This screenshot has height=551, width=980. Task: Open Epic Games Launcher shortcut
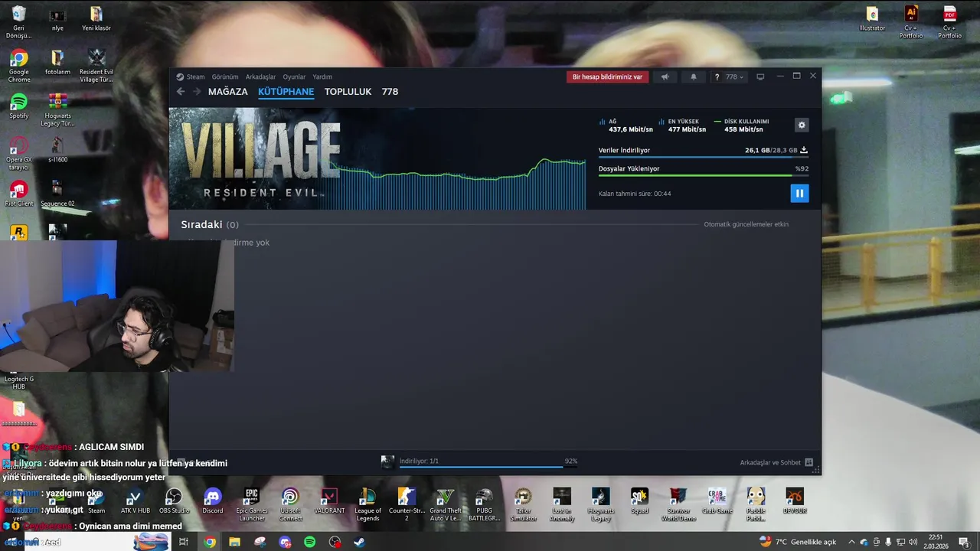[252, 505]
